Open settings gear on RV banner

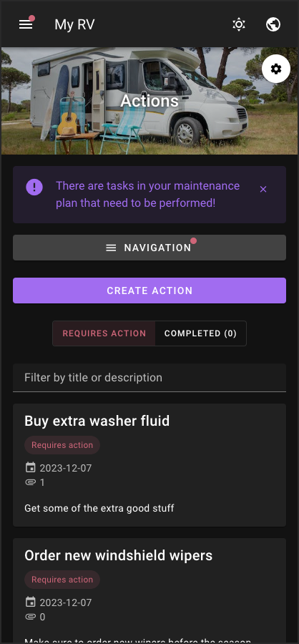click(276, 69)
